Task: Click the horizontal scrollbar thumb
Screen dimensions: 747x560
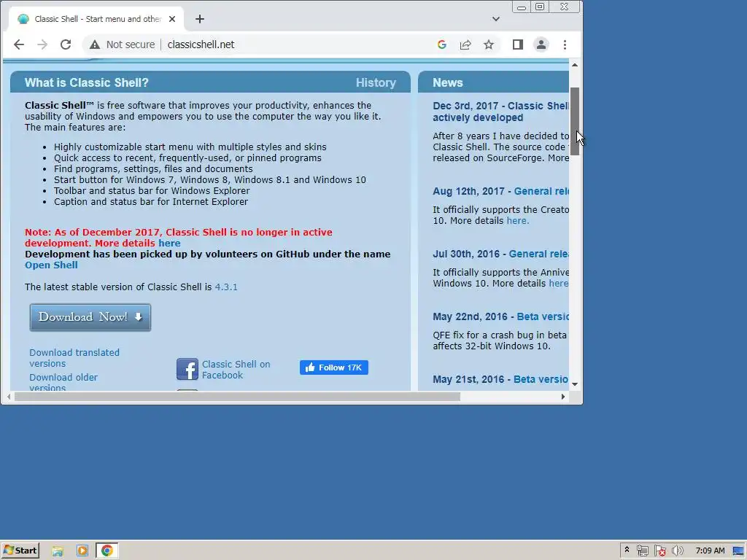Action: pos(237,397)
